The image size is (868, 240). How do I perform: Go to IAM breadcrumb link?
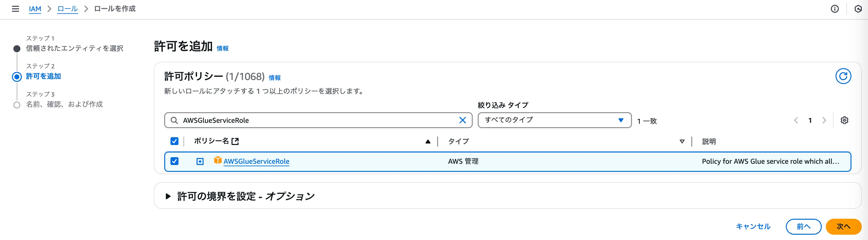tap(35, 9)
